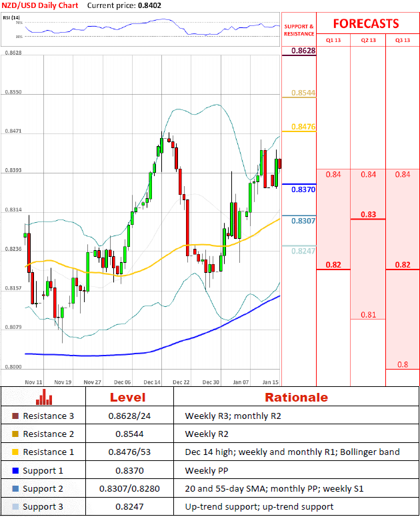Click the 'Dec 22' date axis label
This screenshot has width=420, height=517.
[x=181, y=382]
